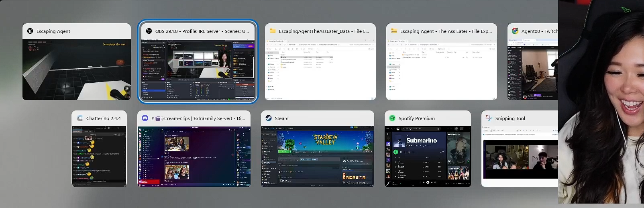
Task: Click the "stream-clips | ExtraEmily Server!" title
Action: coord(198,118)
